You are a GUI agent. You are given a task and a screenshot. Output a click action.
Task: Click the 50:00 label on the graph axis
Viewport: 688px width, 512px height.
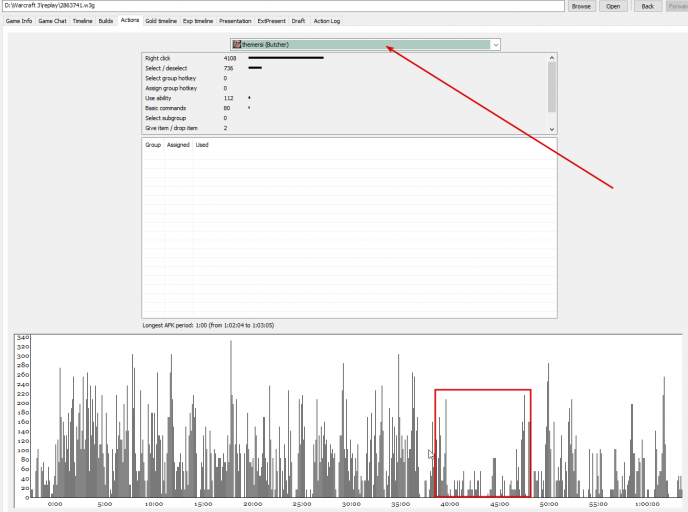tap(548, 504)
